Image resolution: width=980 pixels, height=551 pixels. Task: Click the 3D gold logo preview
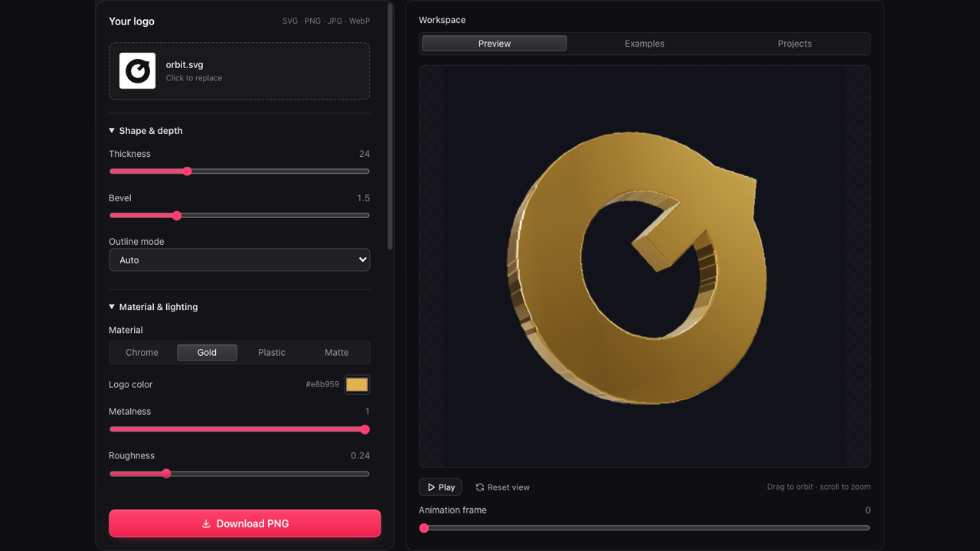pos(637,268)
